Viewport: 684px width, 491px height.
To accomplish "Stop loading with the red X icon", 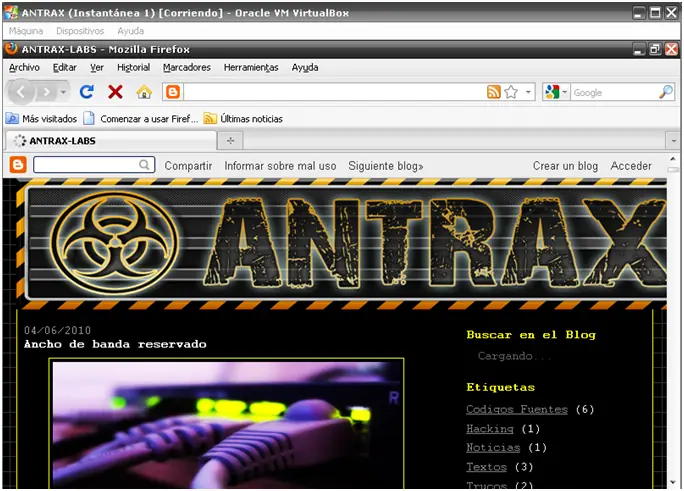I will [x=115, y=92].
